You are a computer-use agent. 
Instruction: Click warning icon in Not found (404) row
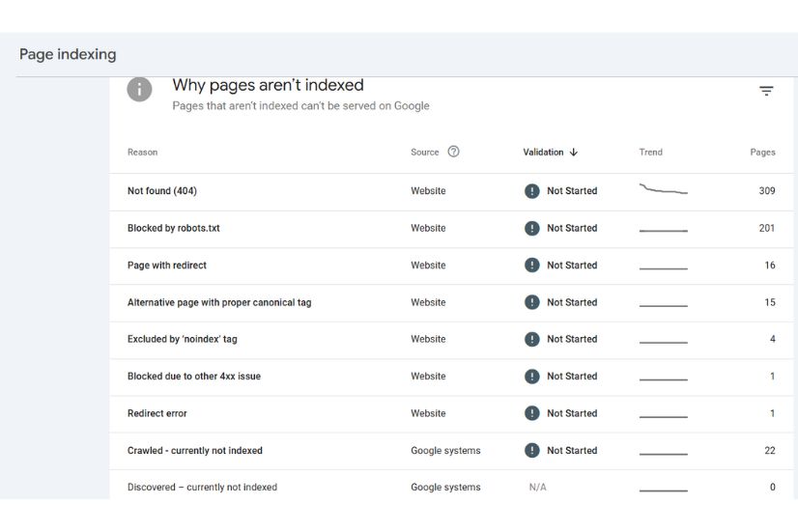531,191
